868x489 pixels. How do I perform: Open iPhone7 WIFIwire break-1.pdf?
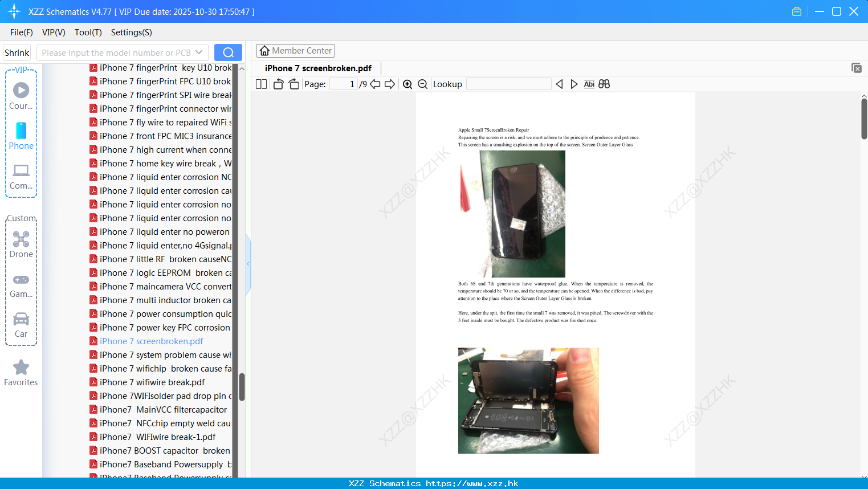(153, 437)
